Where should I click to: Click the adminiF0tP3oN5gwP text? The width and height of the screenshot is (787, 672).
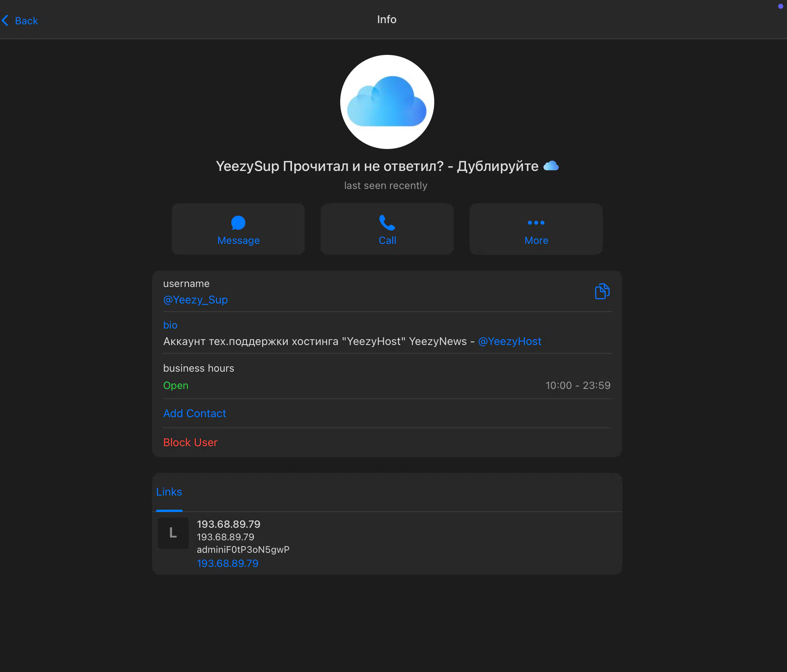pyautogui.click(x=243, y=549)
